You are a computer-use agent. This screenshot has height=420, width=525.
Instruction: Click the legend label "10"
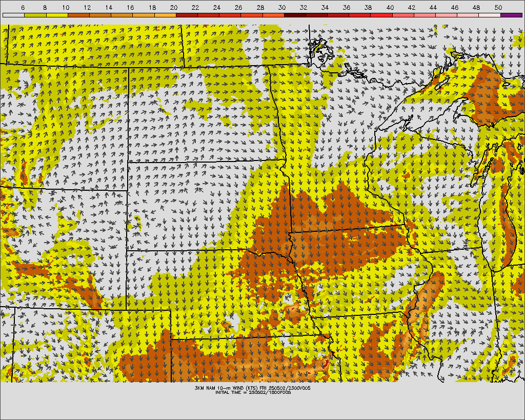[x=66, y=7]
